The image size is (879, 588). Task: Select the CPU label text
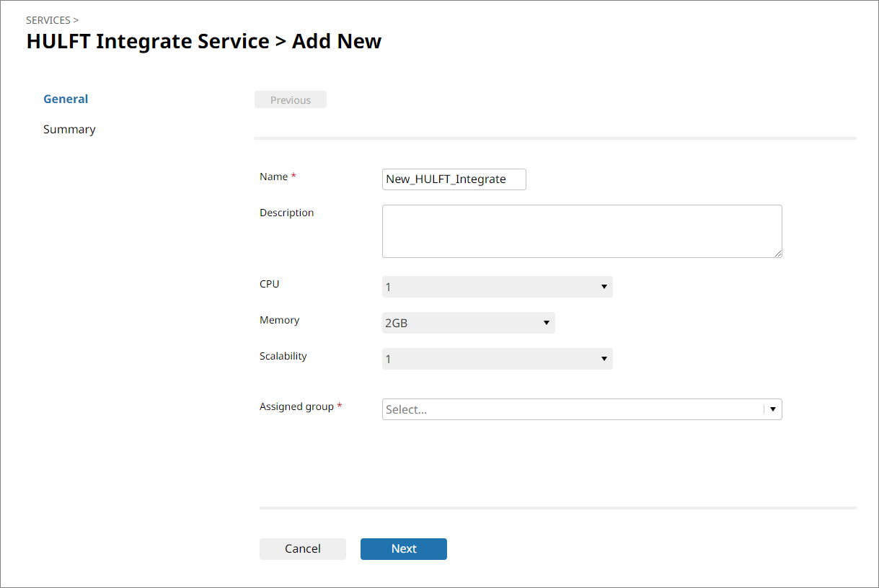coord(269,284)
